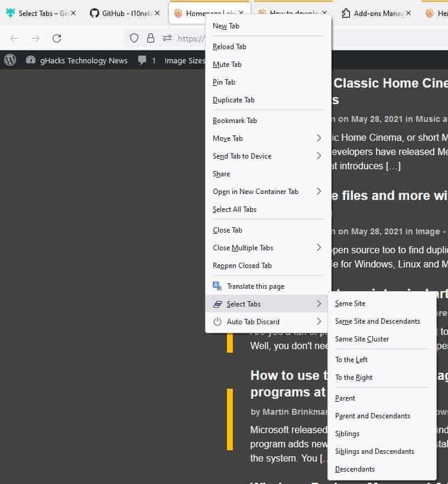Switch to the GitHub tab

(125, 13)
